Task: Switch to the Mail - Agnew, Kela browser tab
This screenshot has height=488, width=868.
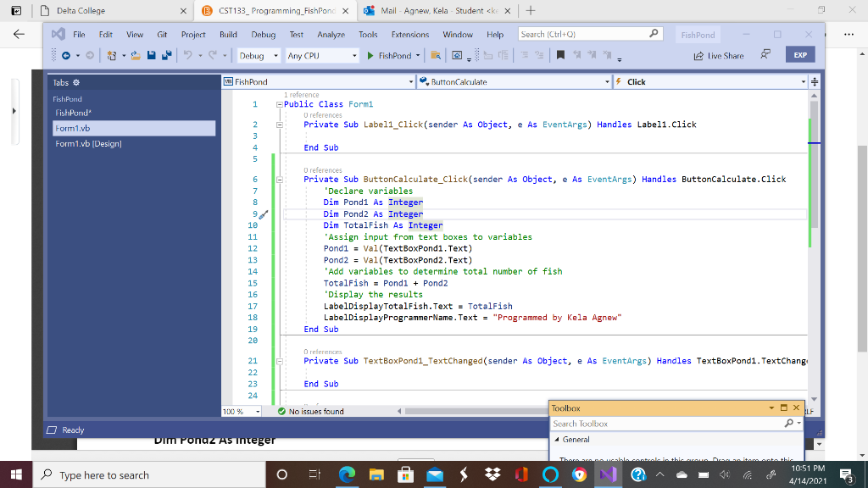Action: [437, 10]
